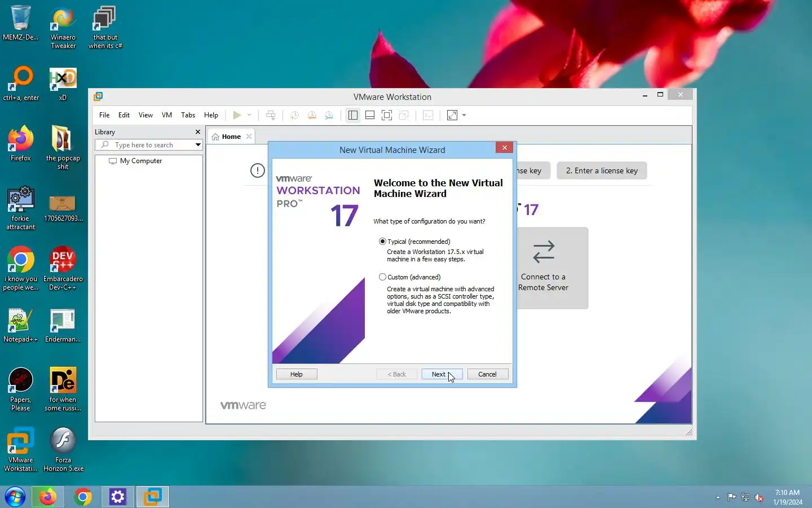
Task: Toggle the Show Library sidebar icon
Action: tap(353, 115)
